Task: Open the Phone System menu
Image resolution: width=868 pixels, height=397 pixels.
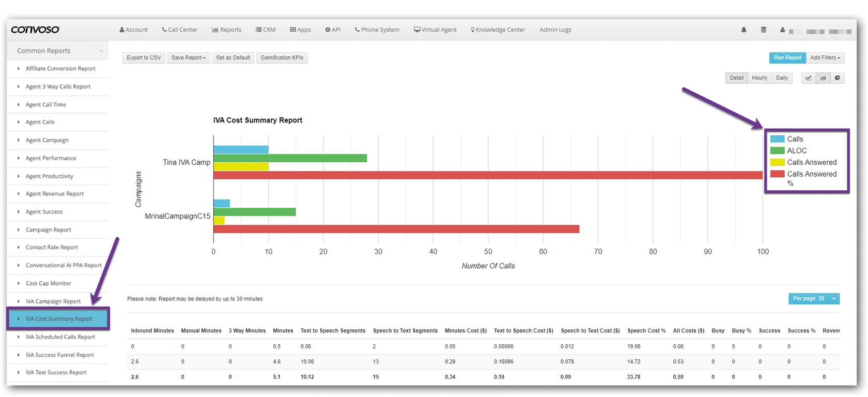Action: 377,30
